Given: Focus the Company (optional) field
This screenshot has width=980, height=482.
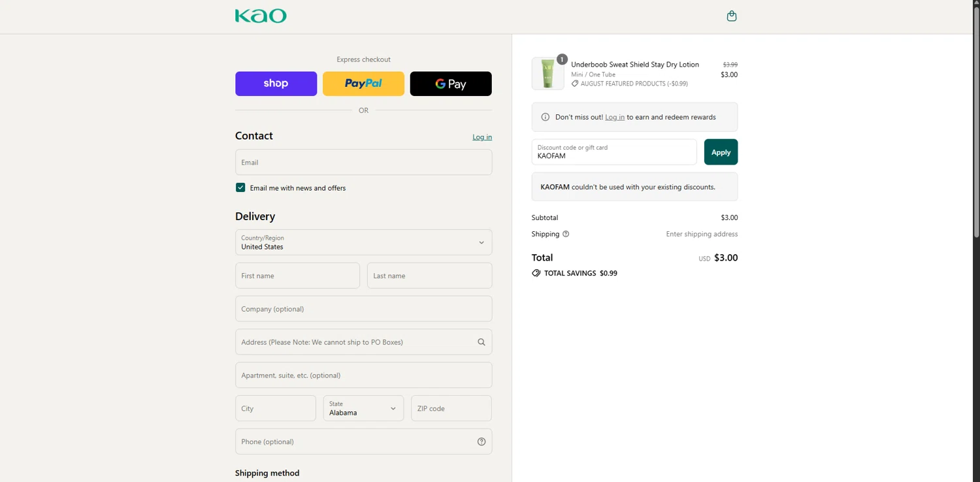Looking at the screenshot, I should [x=364, y=309].
